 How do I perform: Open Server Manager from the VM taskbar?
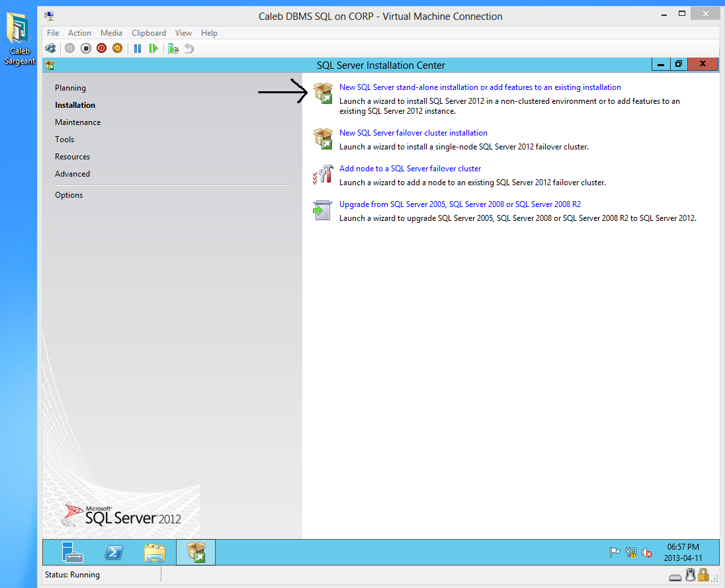73,552
